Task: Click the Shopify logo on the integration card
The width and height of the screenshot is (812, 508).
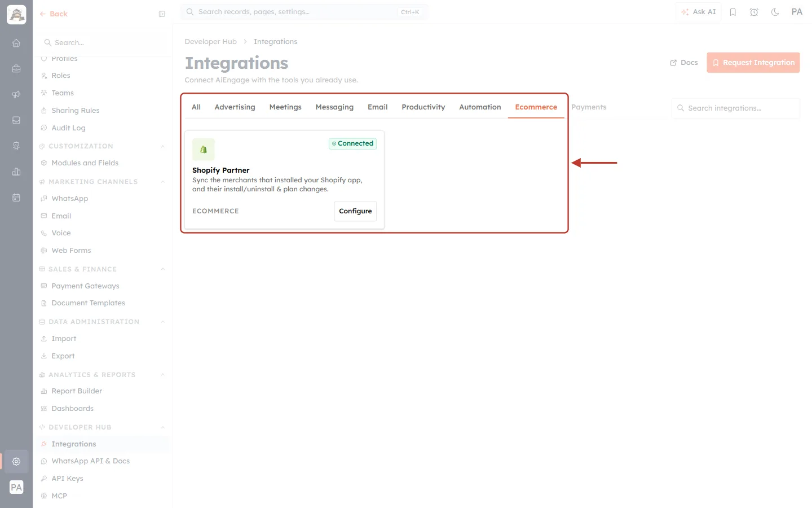Action: (x=204, y=150)
